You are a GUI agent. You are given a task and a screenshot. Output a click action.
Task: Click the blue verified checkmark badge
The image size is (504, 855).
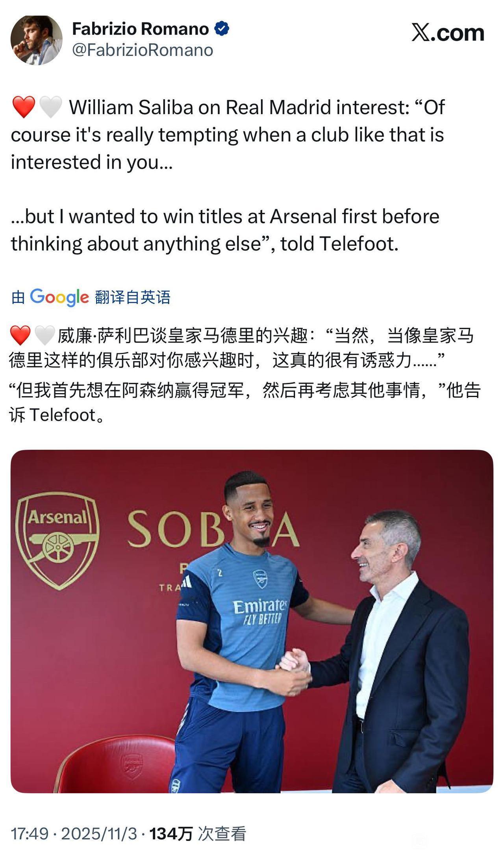pos(222,29)
